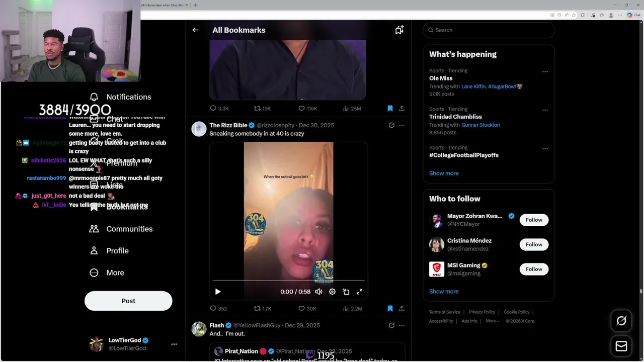
Task: Open Communities in the sidebar
Action: pos(121,229)
